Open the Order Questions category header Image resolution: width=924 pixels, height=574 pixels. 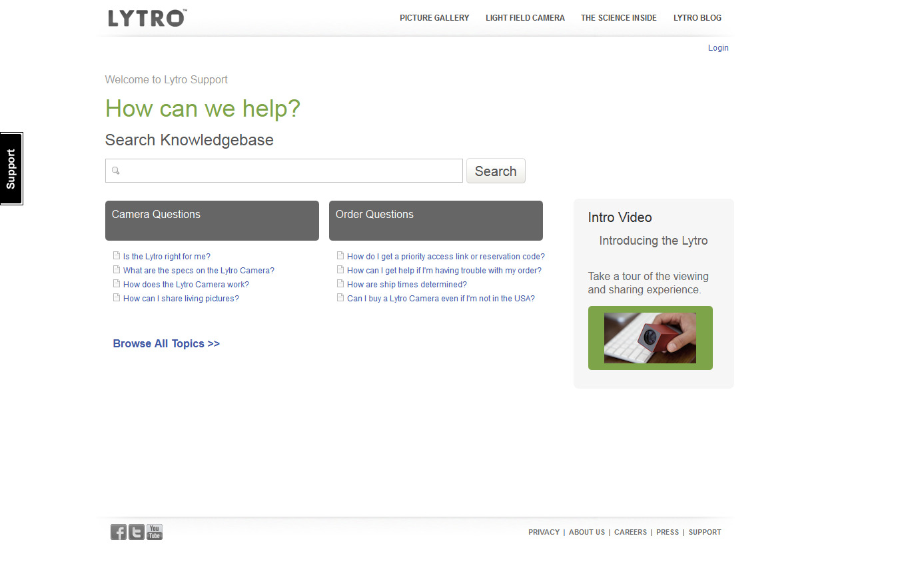pos(436,221)
